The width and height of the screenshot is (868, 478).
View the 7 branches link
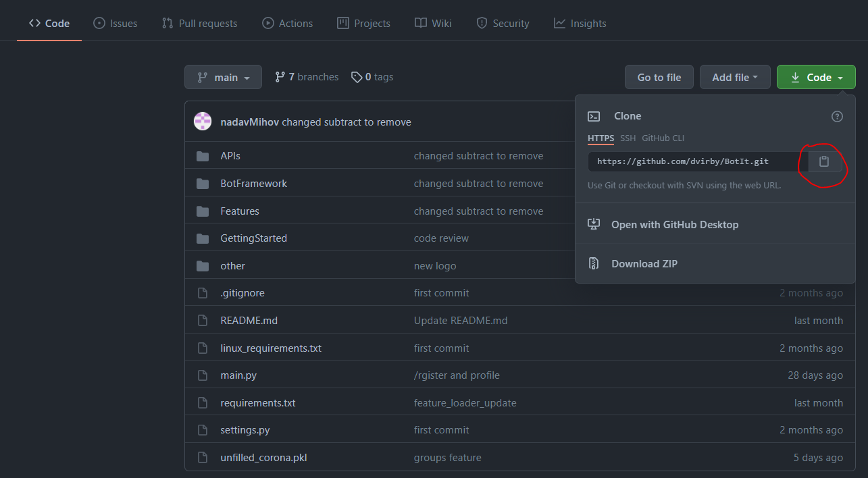tap(307, 77)
